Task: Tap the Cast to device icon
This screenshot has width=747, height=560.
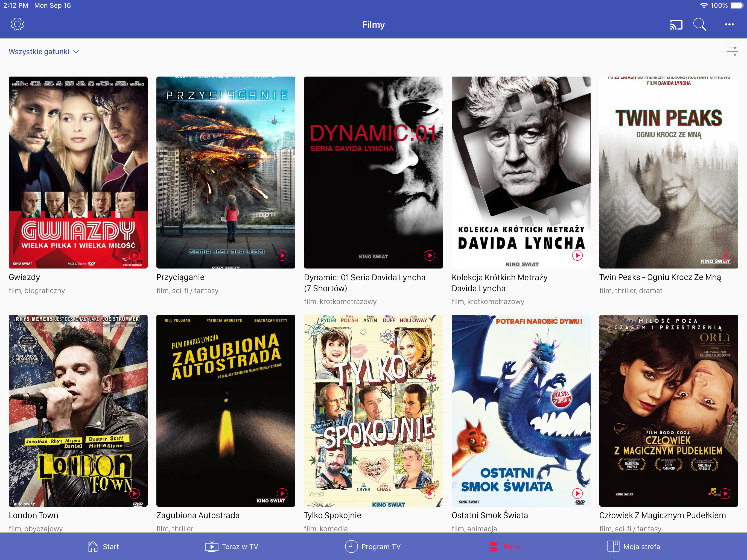Action: (x=676, y=25)
